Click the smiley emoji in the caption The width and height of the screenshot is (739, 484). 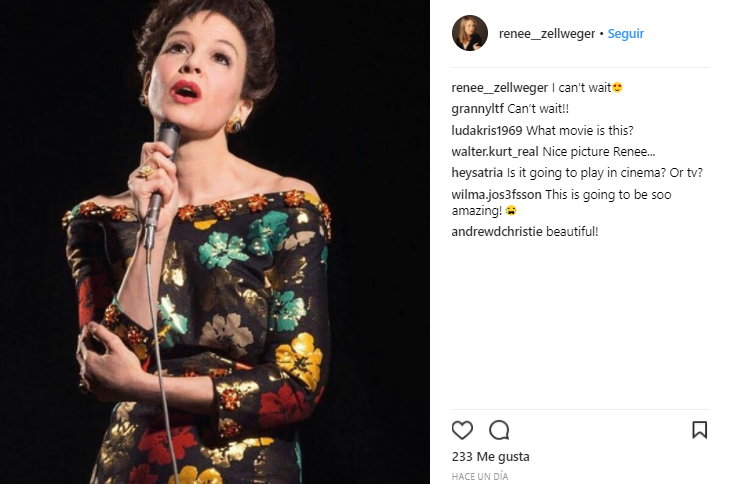(x=618, y=88)
